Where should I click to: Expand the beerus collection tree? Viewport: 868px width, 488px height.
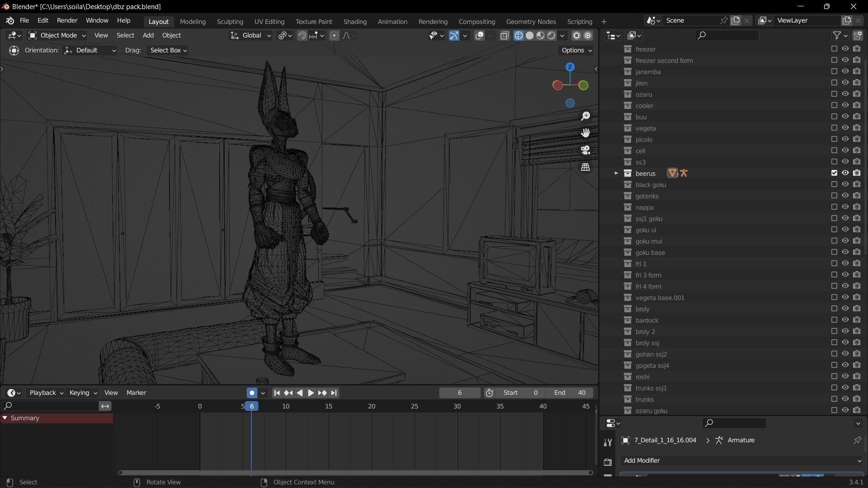(616, 173)
